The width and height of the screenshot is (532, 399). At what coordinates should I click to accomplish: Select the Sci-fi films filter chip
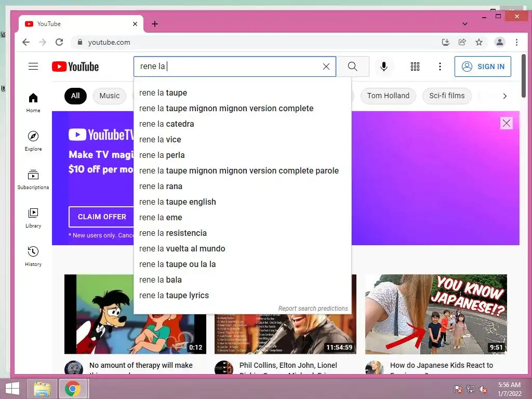447,96
